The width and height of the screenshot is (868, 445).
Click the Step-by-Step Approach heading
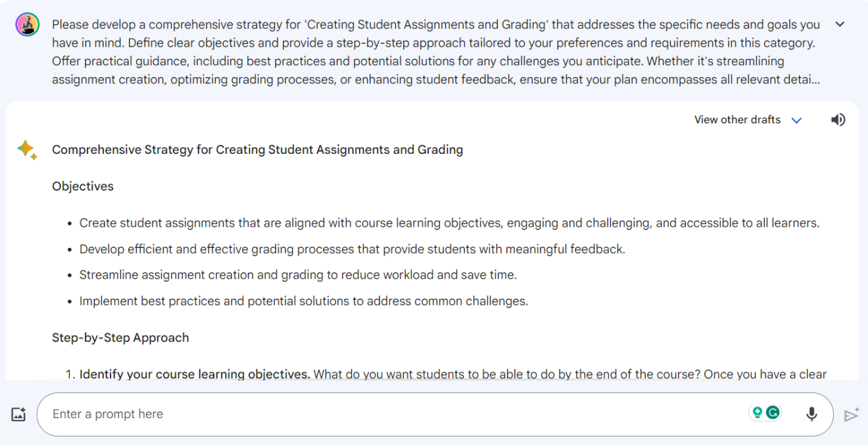click(x=120, y=338)
